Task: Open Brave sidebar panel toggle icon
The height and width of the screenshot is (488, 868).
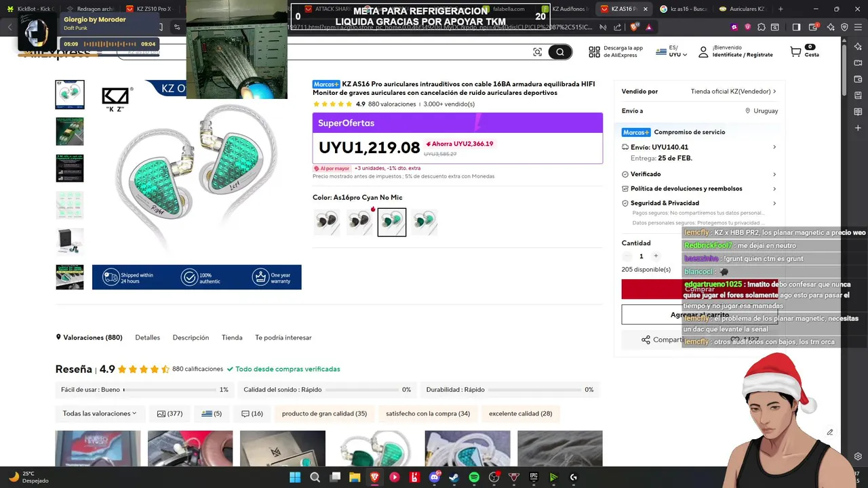Action: pyautogui.click(x=796, y=27)
